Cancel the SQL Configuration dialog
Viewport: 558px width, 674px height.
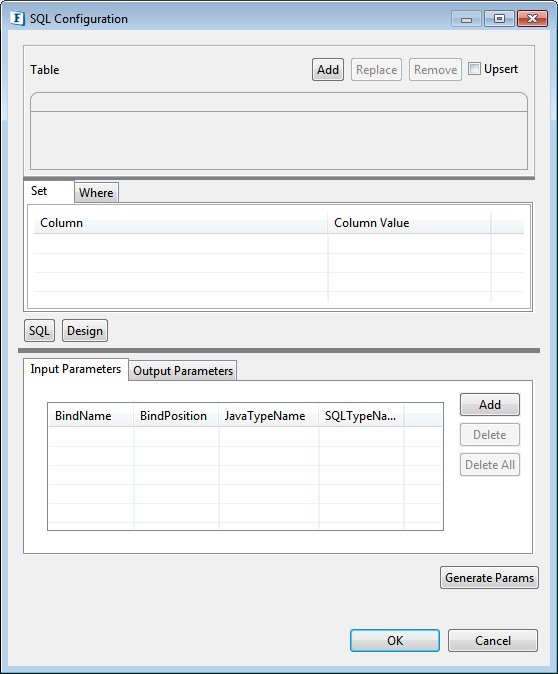493,640
